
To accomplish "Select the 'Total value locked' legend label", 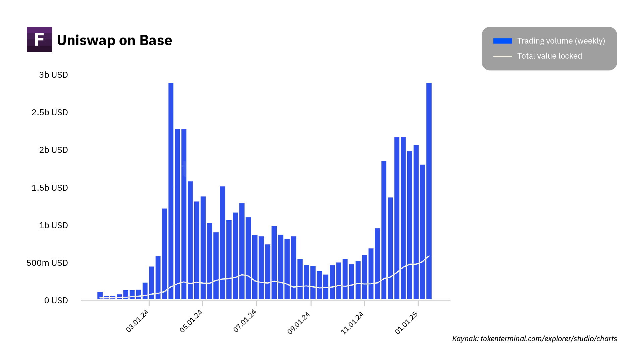I will click(549, 56).
